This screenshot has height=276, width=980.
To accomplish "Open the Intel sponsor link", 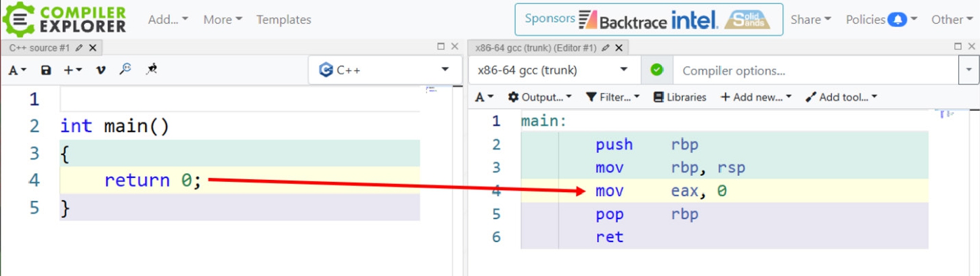I will point(694,20).
